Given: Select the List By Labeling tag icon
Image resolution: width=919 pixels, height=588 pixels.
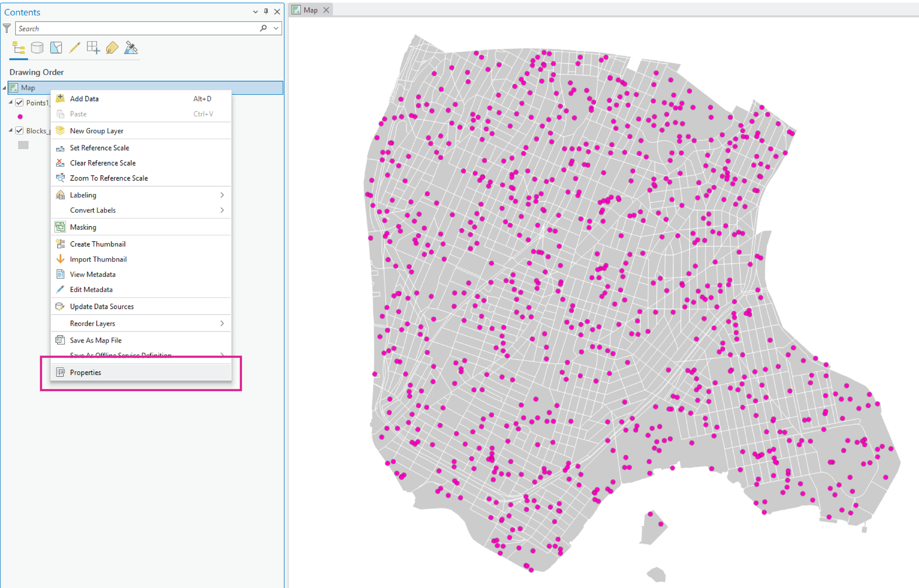Looking at the screenshot, I should point(112,48).
